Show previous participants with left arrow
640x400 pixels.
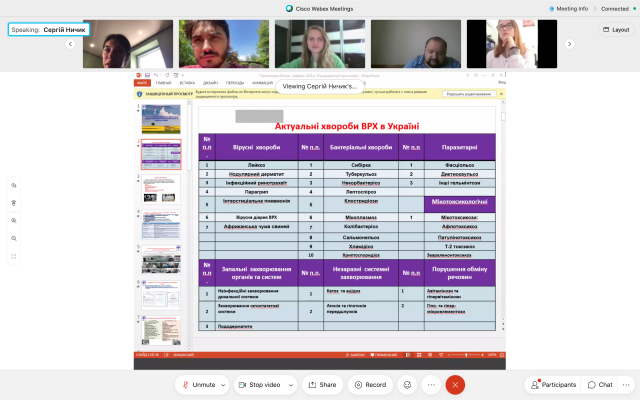coord(70,44)
